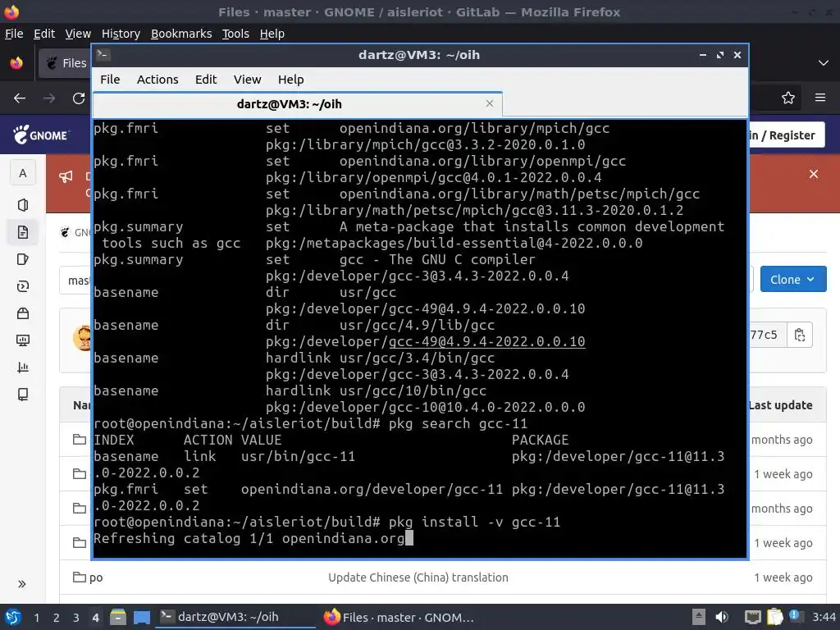
Task: Open the clipboard manager tray icon
Action: 774,617
